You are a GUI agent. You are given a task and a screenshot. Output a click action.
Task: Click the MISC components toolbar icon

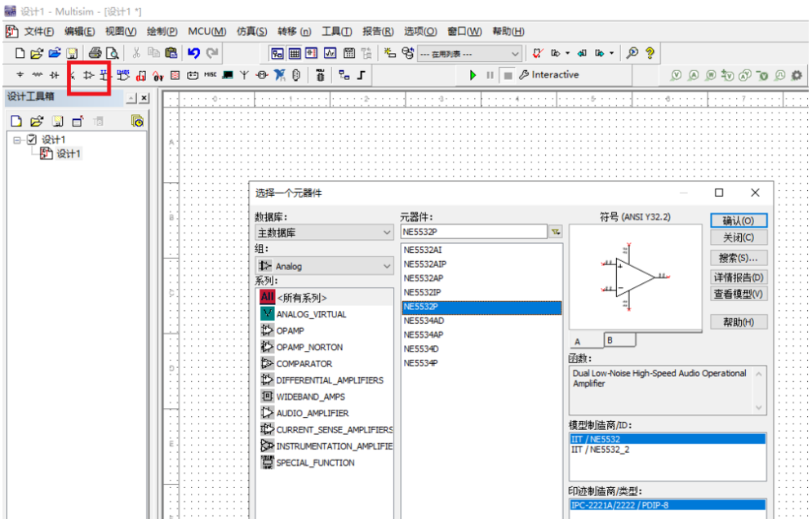click(x=210, y=75)
